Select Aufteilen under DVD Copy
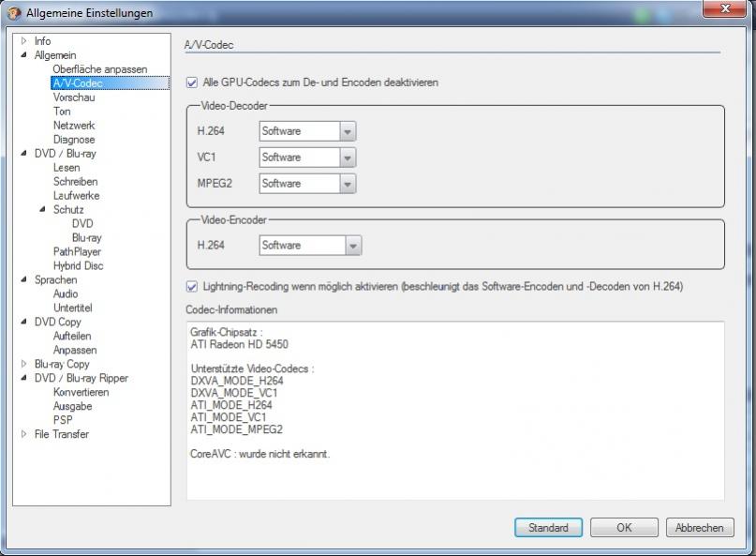Viewport: 756px width, 556px height. 72,336
